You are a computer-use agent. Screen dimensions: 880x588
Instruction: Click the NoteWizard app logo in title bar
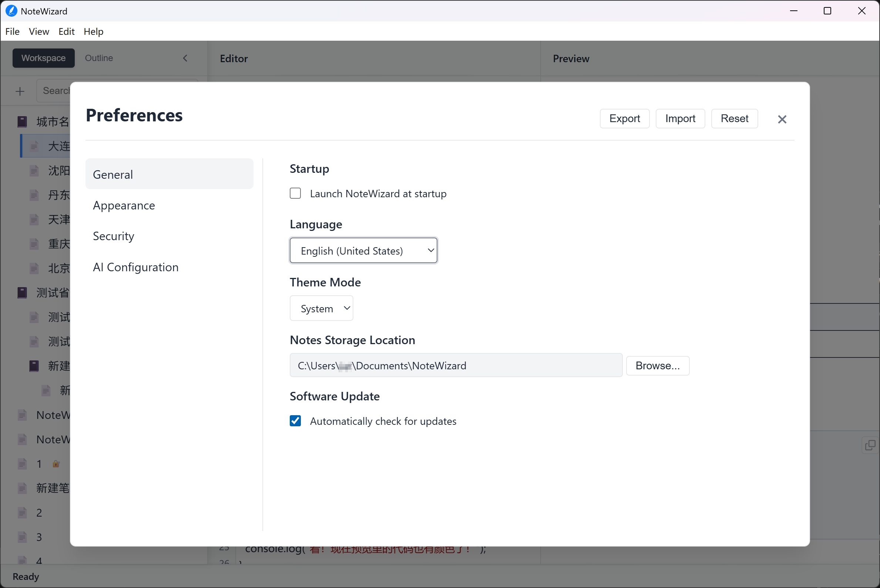pos(11,11)
